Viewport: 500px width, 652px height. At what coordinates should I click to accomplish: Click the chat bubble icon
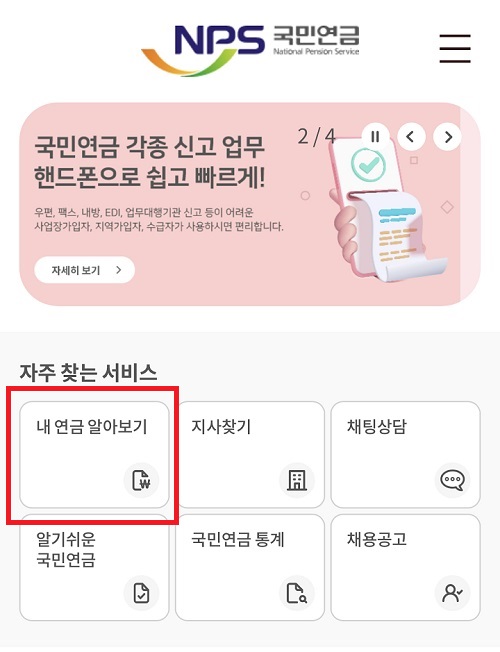[452, 480]
